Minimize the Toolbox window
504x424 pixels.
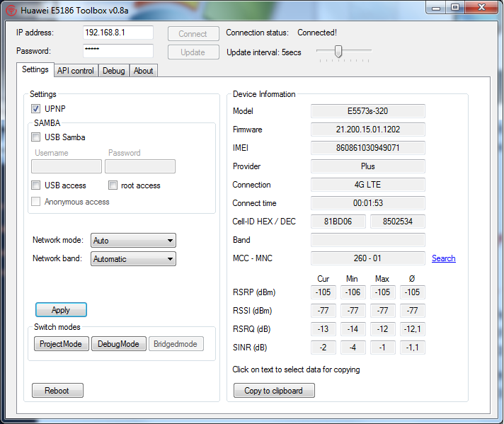pos(436,8)
